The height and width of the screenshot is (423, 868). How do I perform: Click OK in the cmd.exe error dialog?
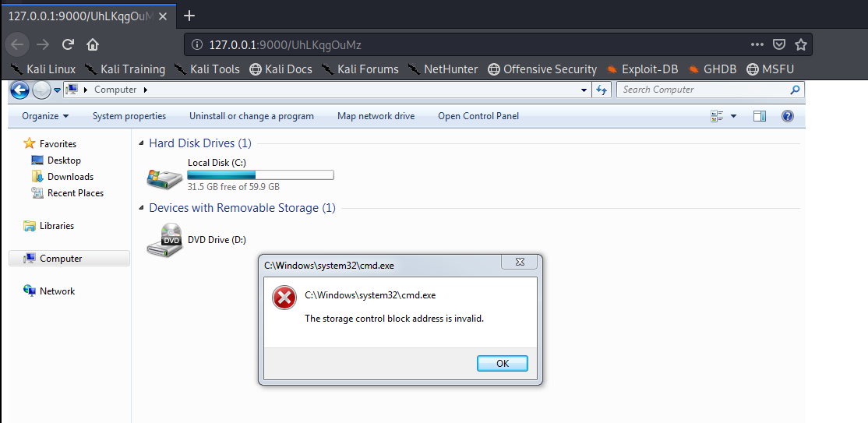tap(503, 363)
